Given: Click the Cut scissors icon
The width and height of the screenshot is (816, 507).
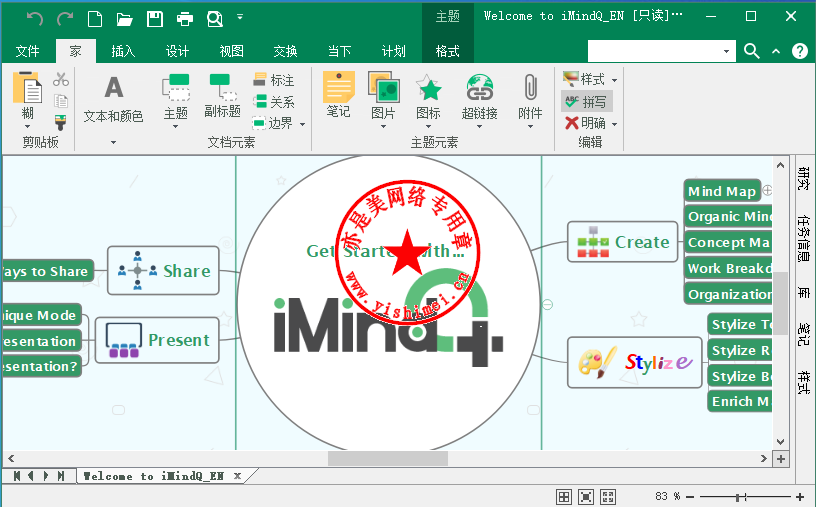Looking at the screenshot, I should point(61,80).
